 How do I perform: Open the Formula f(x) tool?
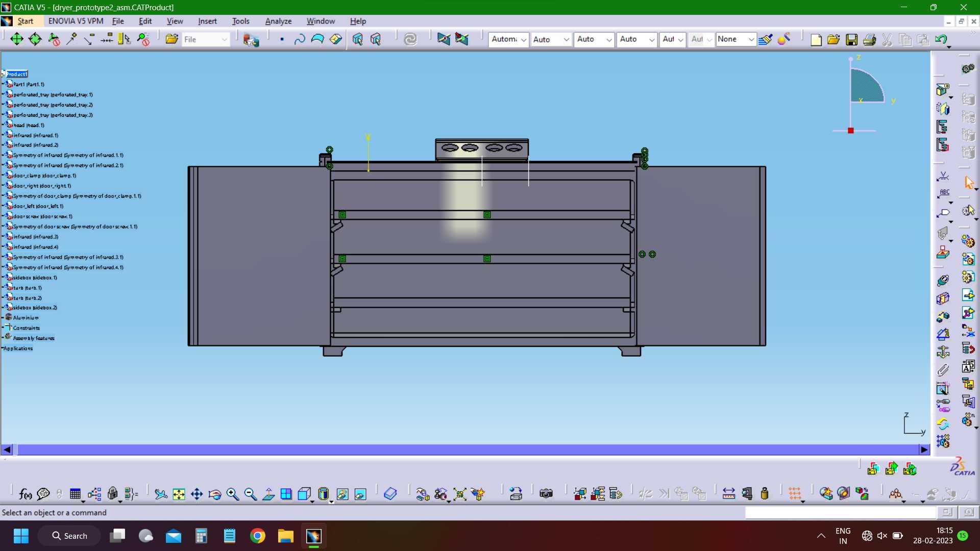25,494
